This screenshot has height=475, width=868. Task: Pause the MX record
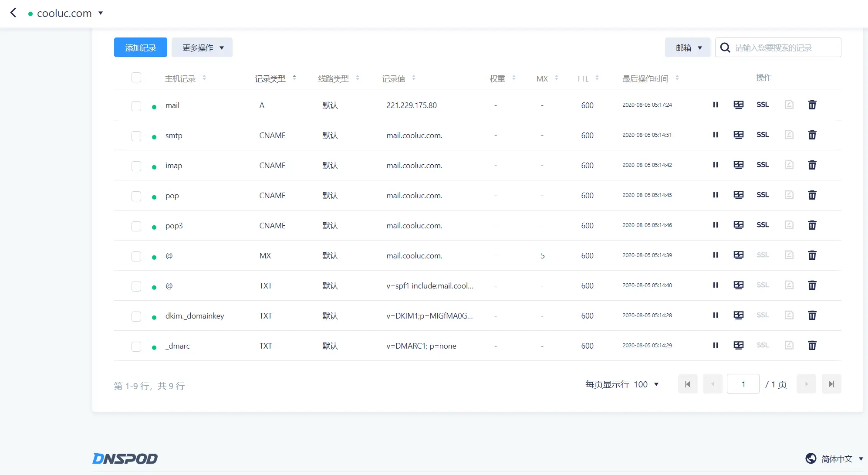click(x=715, y=255)
